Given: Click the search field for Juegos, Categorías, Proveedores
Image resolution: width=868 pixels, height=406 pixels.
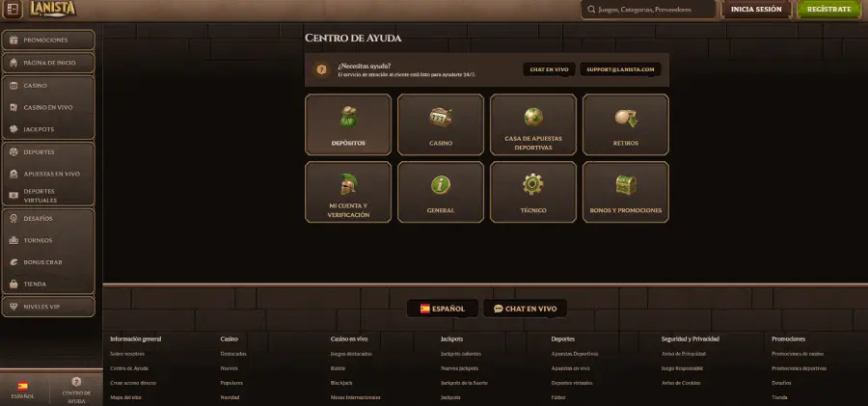Looking at the screenshot, I should click(x=648, y=10).
